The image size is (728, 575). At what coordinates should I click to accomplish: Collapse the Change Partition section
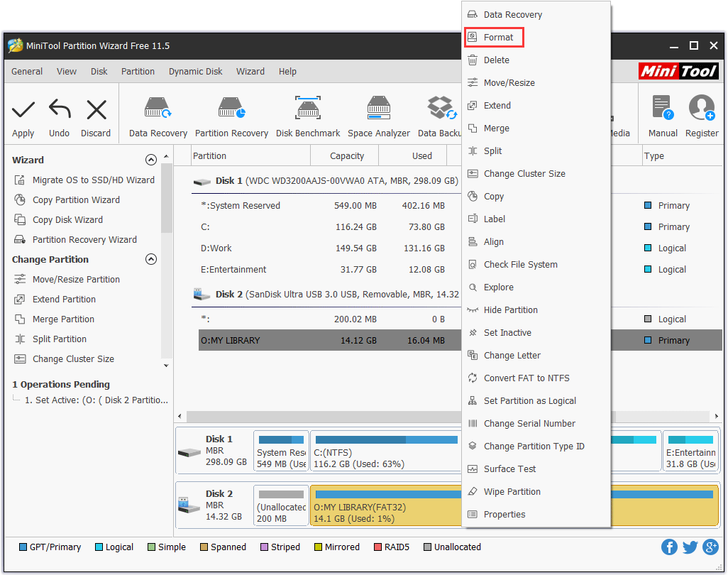click(151, 260)
